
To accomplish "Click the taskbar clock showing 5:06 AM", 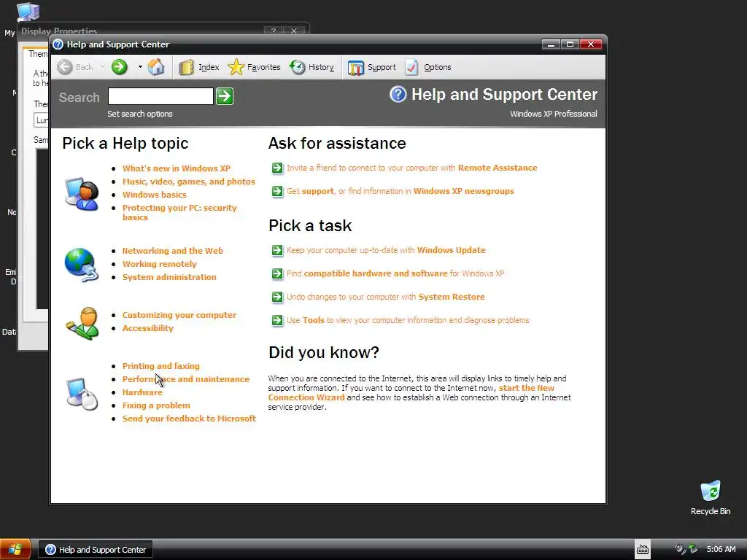I will [x=721, y=550].
